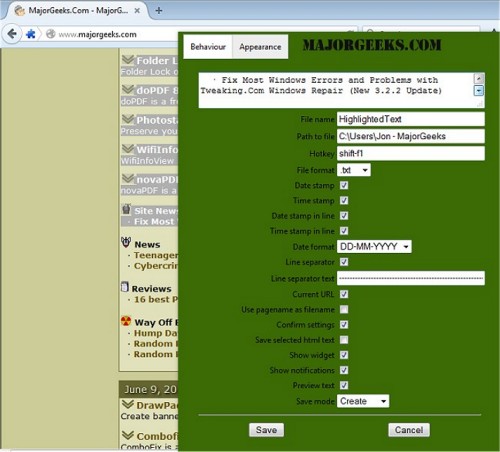500x452 pixels.
Task: Click the download arrow icon beside Photosta
Action: (128, 119)
